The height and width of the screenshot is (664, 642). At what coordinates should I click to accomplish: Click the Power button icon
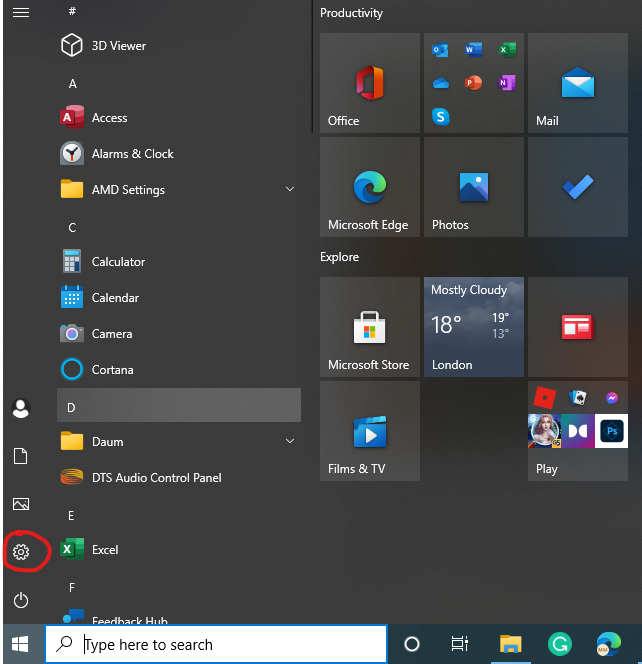(x=21, y=600)
